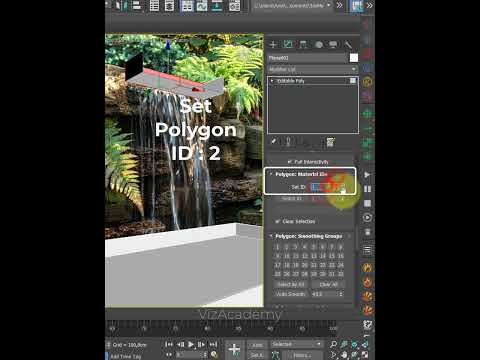Click the time slider track bar
This screenshot has height=360, width=480.
click(x=222, y=329)
